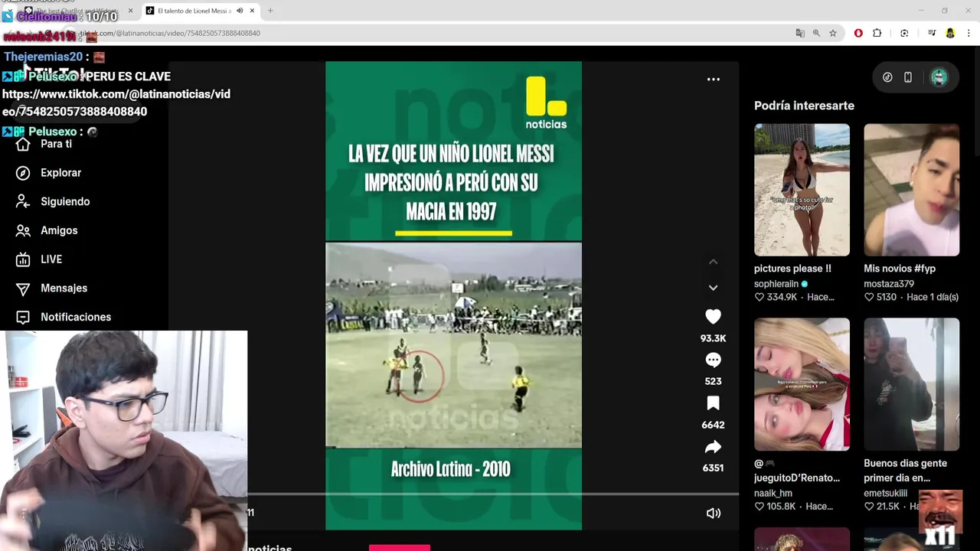
Task: Open the 'Para ti' feed
Action: 56,144
